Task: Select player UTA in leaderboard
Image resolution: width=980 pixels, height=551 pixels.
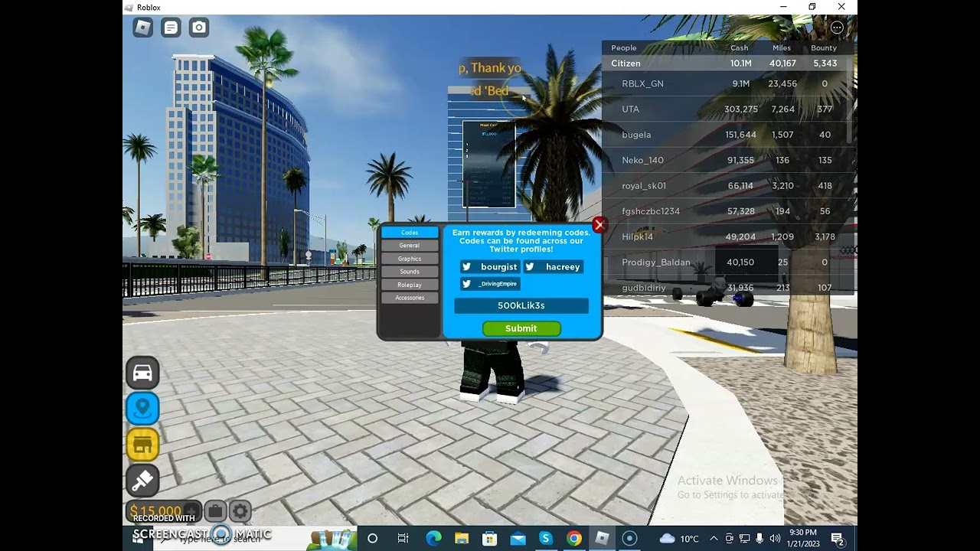Action: [726, 109]
